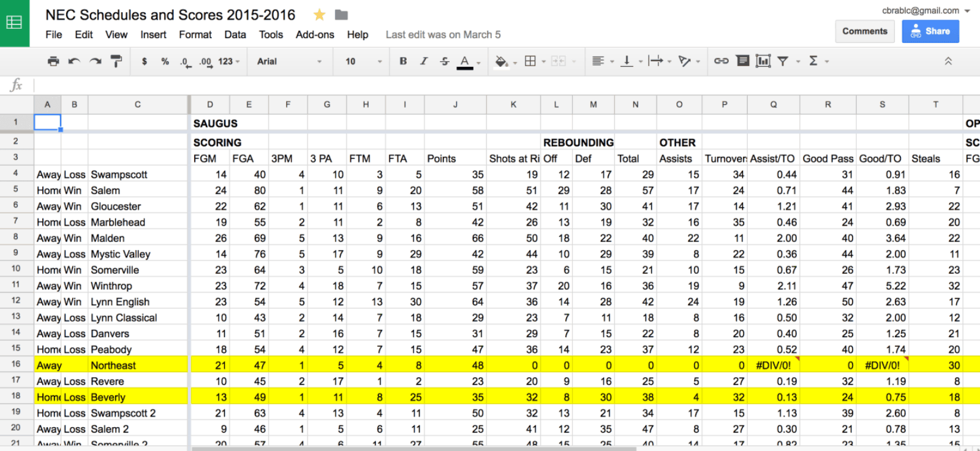Select the Points column label cell
The width and height of the screenshot is (980, 451).
tap(456, 158)
